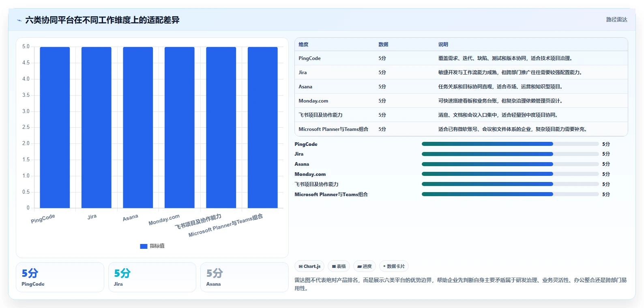Click the PingCode label in progress list
The width and height of the screenshot is (644, 308).
[306, 144]
